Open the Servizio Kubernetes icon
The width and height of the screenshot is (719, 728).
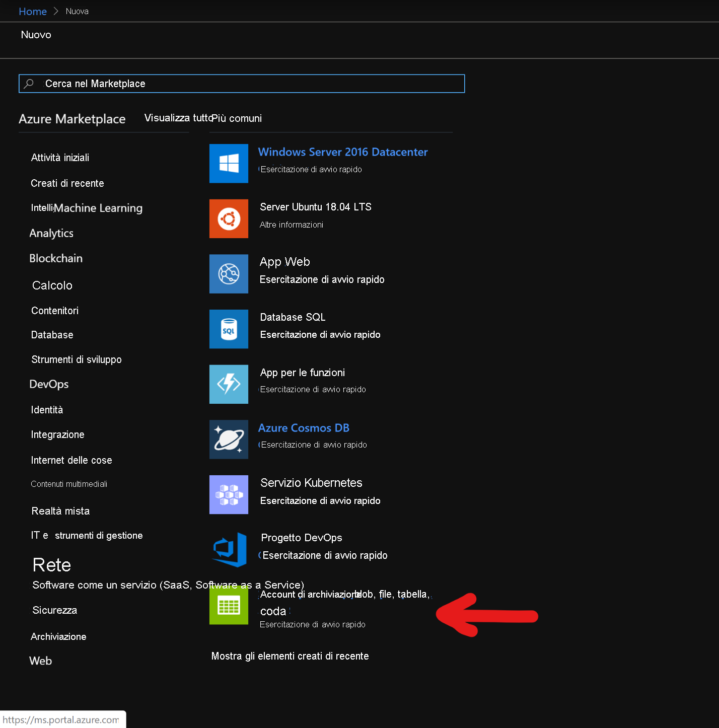pos(229,494)
